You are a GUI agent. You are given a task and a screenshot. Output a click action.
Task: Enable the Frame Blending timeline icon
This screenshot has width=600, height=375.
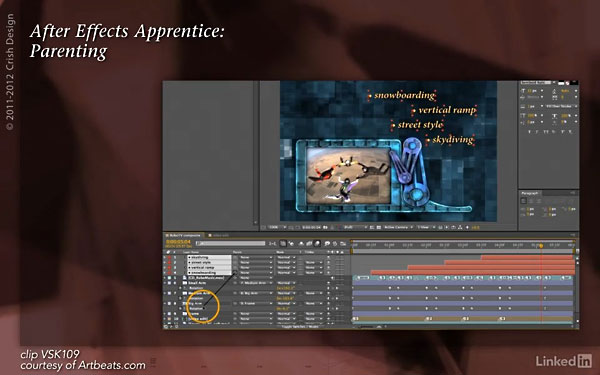(x=309, y=243)
